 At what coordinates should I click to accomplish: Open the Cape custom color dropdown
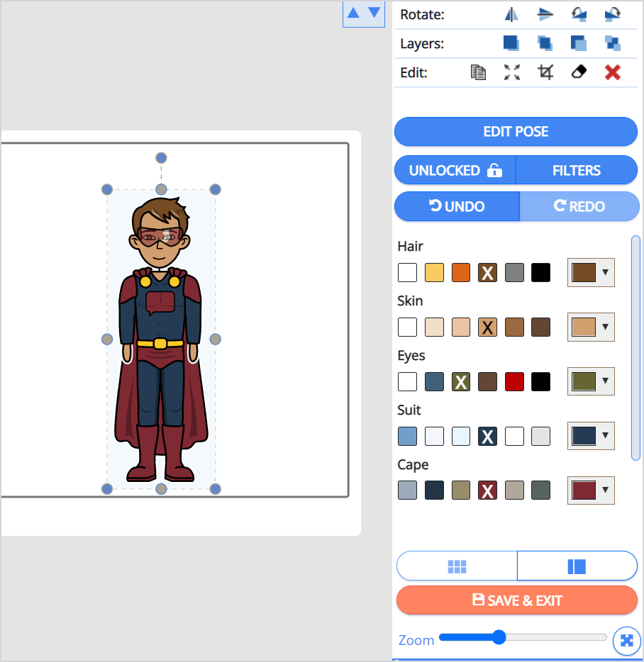click(x=591, y=490)
